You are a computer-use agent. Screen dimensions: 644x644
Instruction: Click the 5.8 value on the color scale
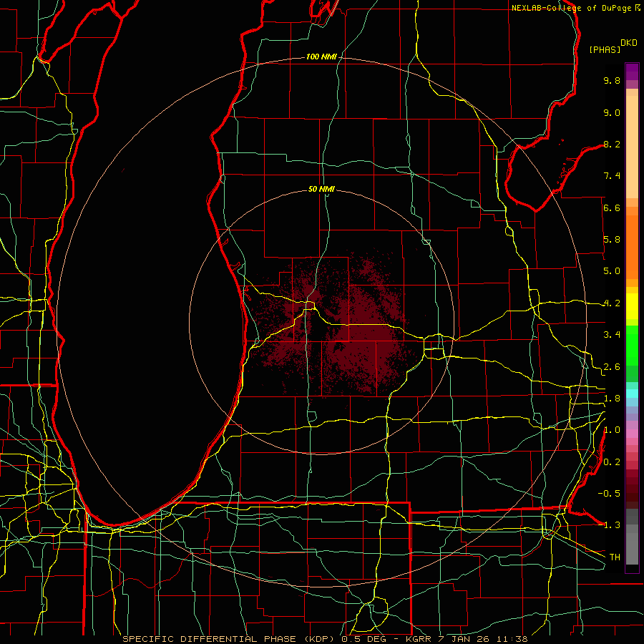pos(612,240)
